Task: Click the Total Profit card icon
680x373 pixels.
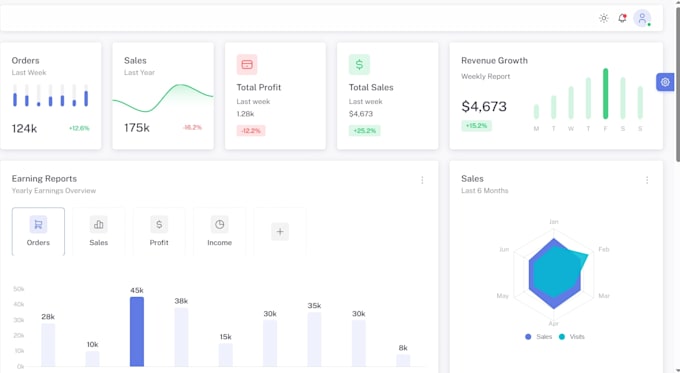Action: (x=247, y=65)
